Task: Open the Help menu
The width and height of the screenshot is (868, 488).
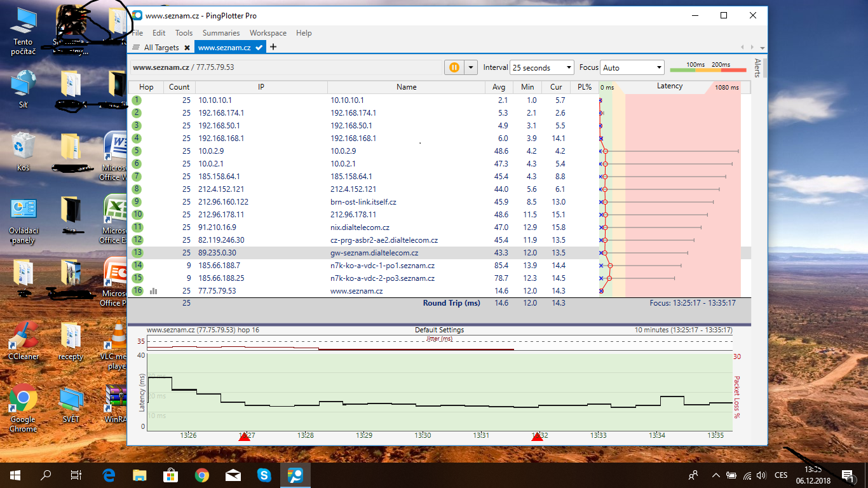Action: tap(304, 33)
